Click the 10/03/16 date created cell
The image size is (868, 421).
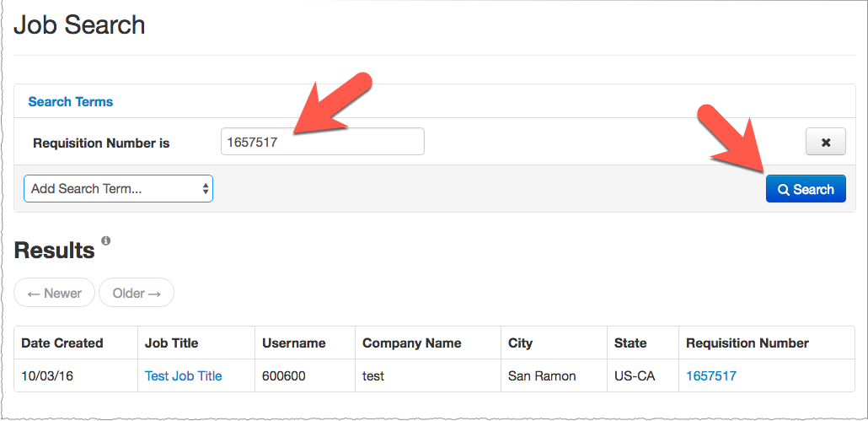click(47, 376)
